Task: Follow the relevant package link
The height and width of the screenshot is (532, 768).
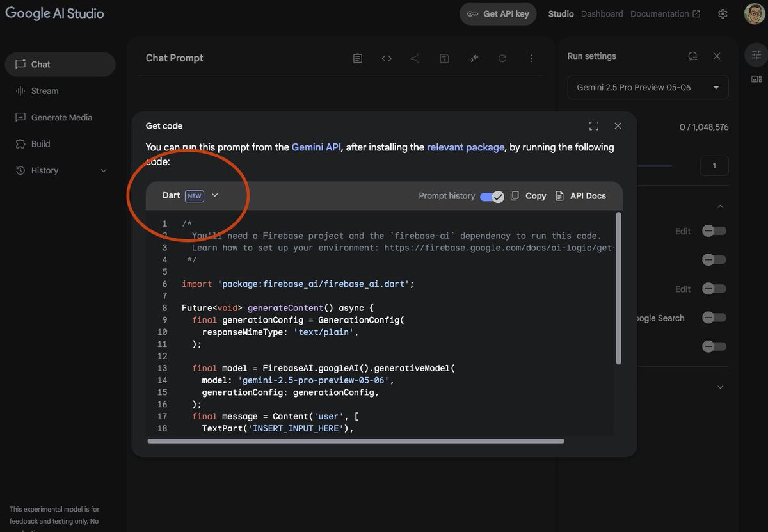Action: 465,147
